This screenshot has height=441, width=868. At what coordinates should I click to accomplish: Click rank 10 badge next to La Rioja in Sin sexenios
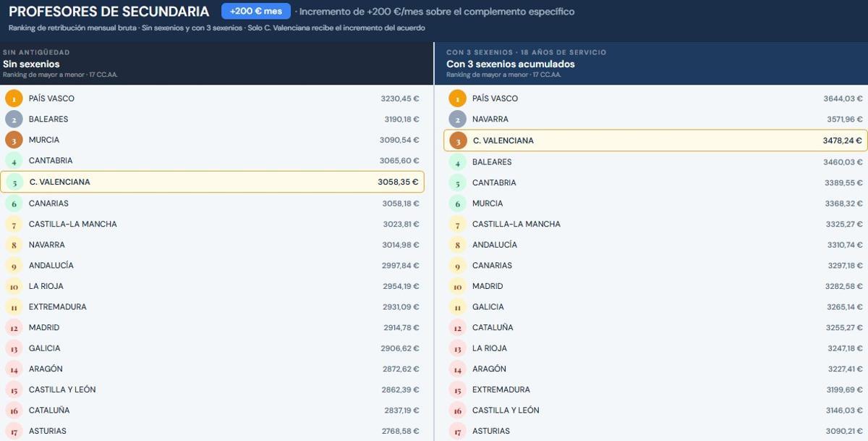pos(14,286)
